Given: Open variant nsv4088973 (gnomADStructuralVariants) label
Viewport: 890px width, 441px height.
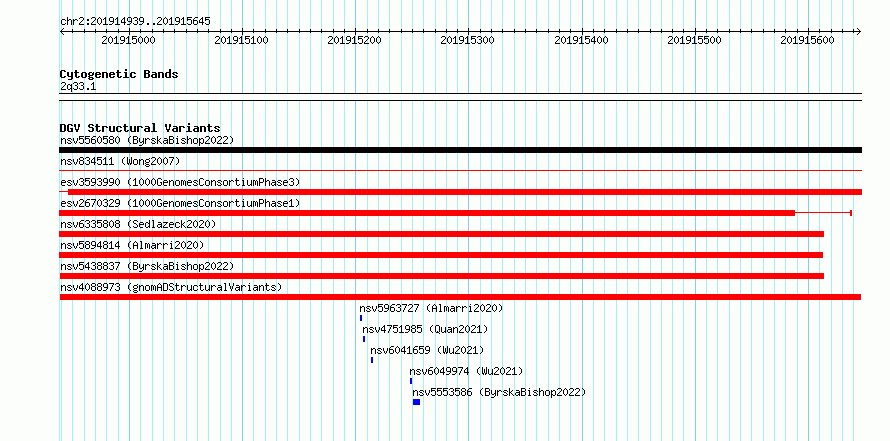Looking at the screenshot, I should [171, 287].
